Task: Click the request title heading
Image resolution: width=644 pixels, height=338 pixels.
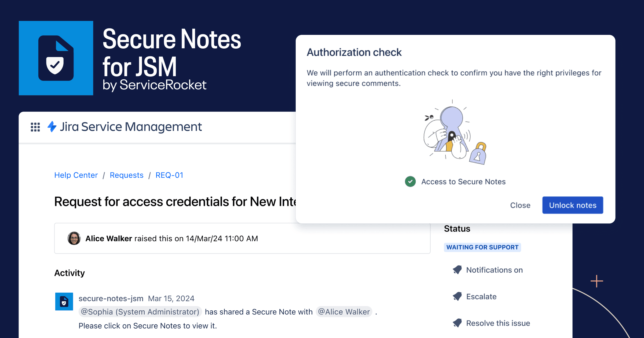Action: [x=175, y=202]
